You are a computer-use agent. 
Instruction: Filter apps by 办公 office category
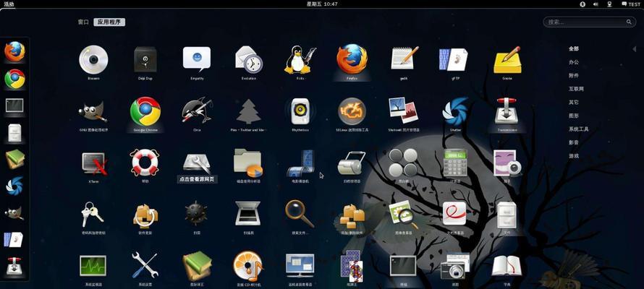(x=574, y=62)
